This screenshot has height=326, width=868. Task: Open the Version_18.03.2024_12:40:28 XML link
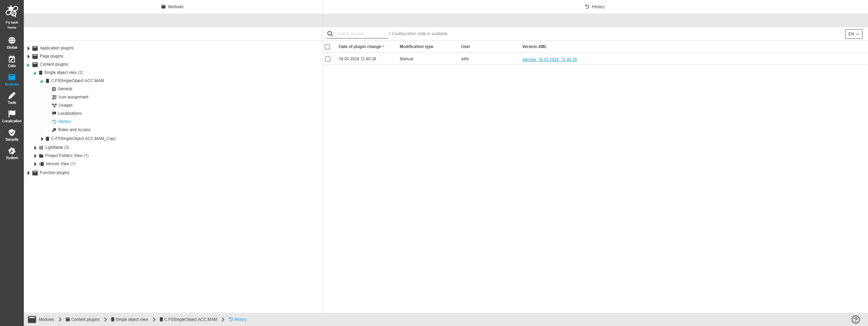coord(549,59)
